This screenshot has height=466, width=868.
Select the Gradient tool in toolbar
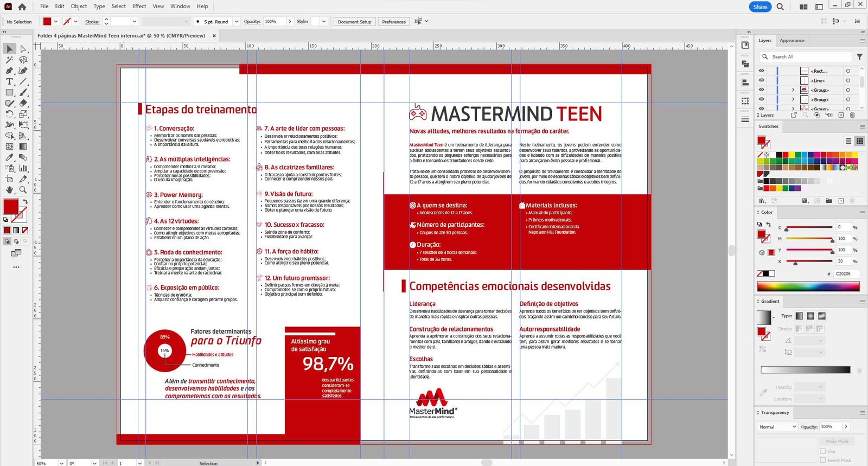click(x=23, y=146)
